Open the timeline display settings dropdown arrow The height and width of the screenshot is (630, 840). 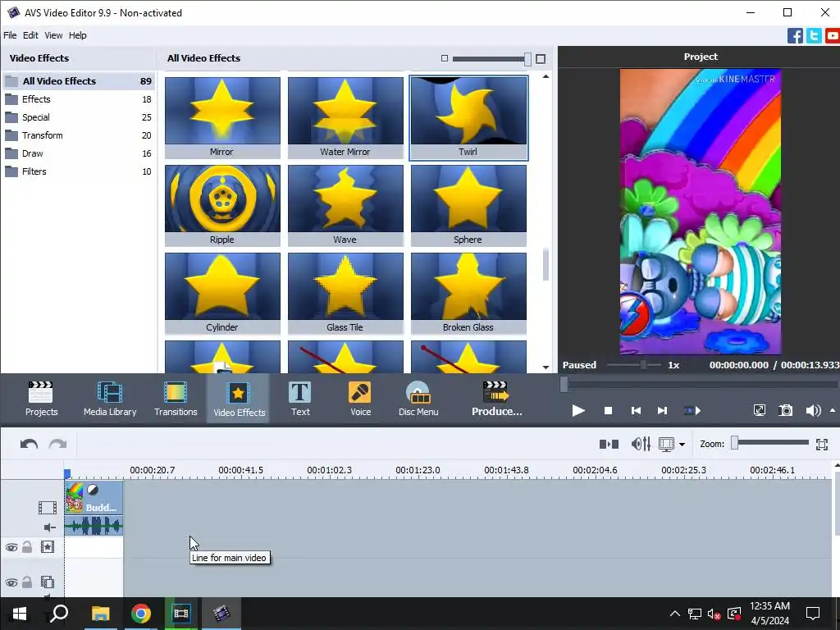click(x=682, y=445)
